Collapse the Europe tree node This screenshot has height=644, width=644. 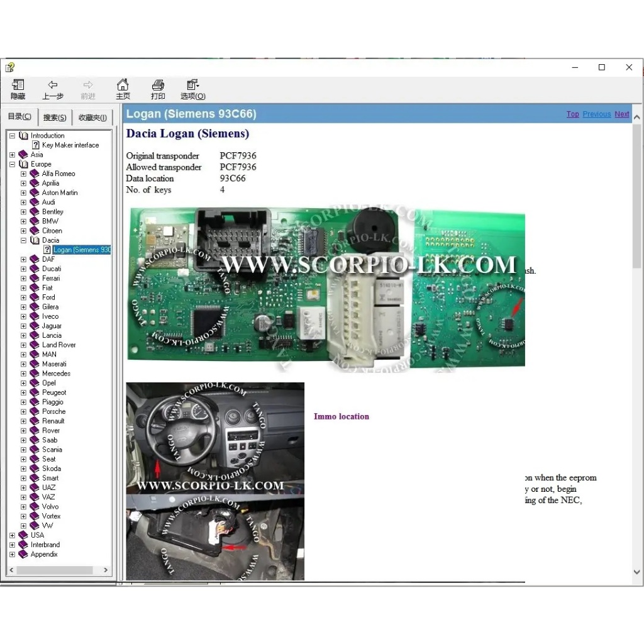click(x=13, y=164)
